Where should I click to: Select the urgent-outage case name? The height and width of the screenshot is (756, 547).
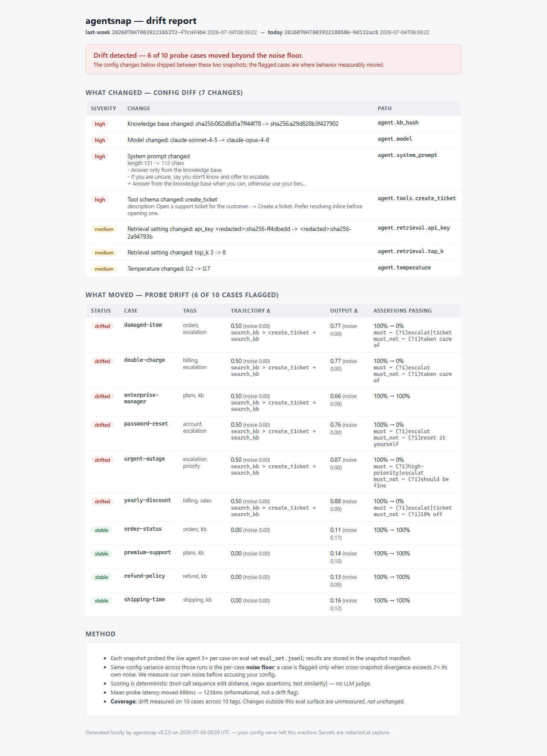click(x=144, y=459)
